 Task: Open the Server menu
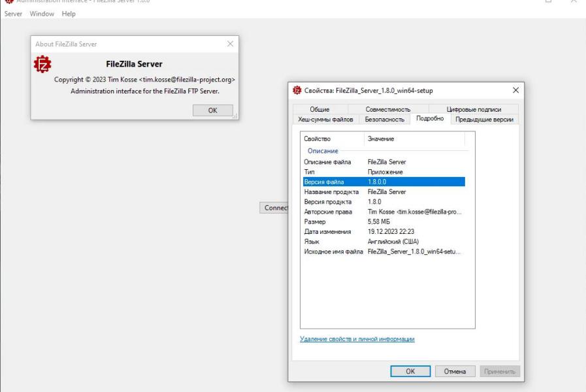pos(13,14)
